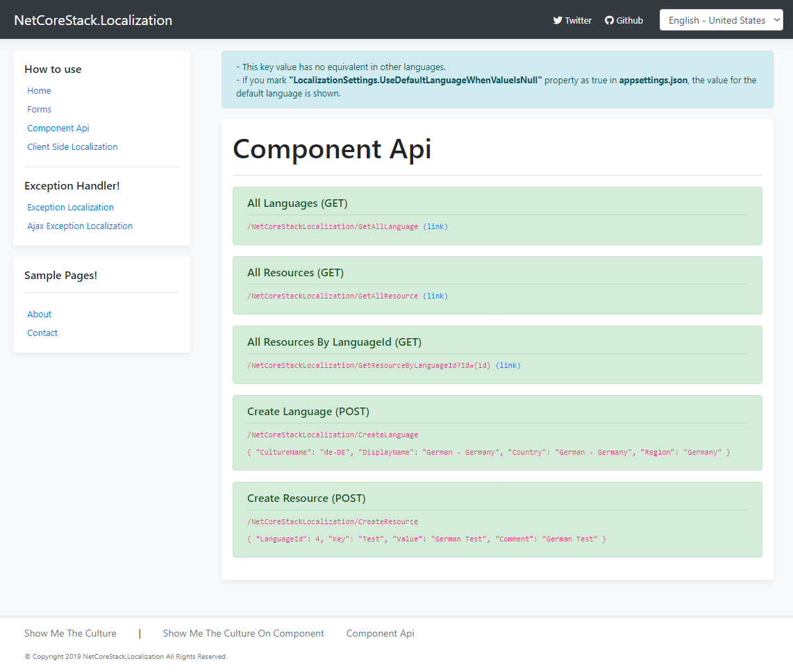Open Home in the sidebar
Screen dimensions: 793x672
tap(39, 91)
